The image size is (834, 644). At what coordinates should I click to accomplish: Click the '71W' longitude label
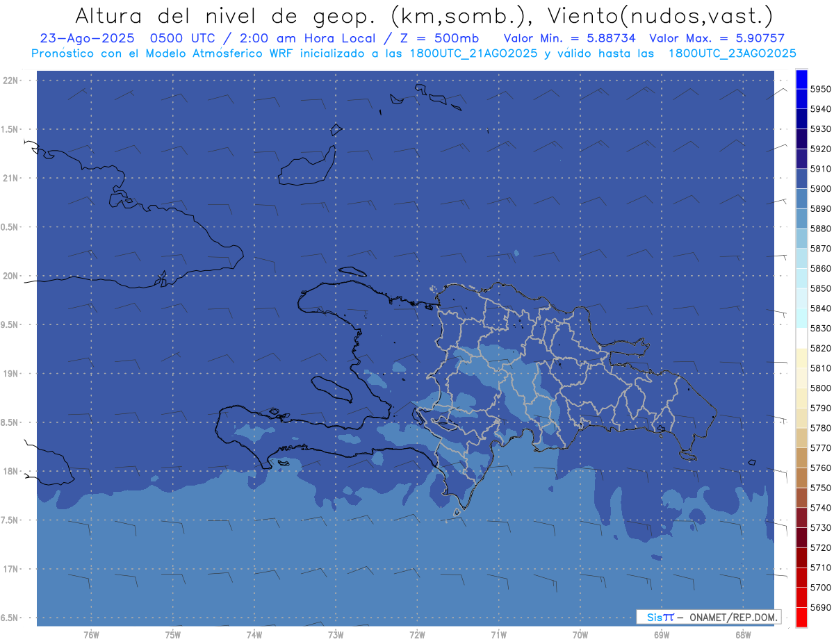pyautogui.click(x=498, y=635)
